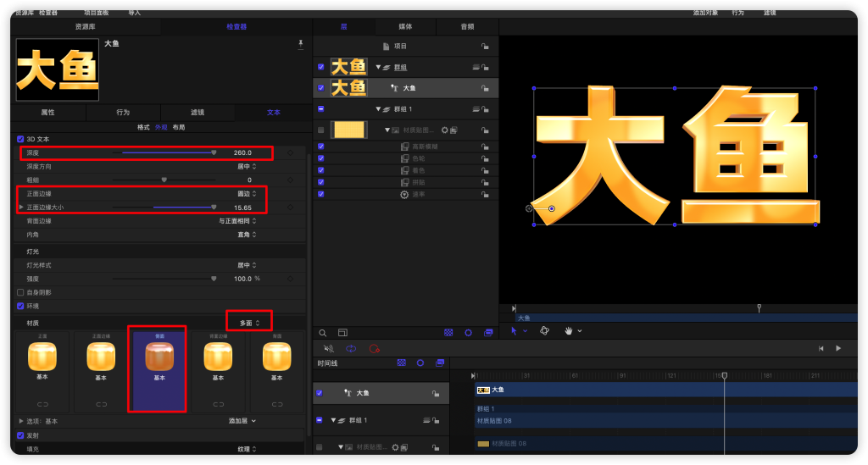
Task: Hide the 高斯模糊 filter layer checkbox
Action: click(320, 147)
